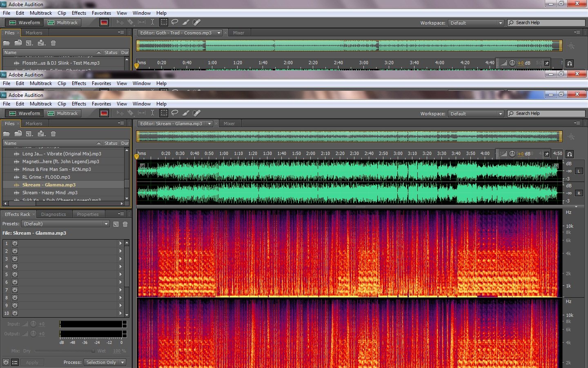The height and width of the screenshot is (368, 588).
Task: Click Input gain knob in Effects Rack
Action: tap(33, 324)
